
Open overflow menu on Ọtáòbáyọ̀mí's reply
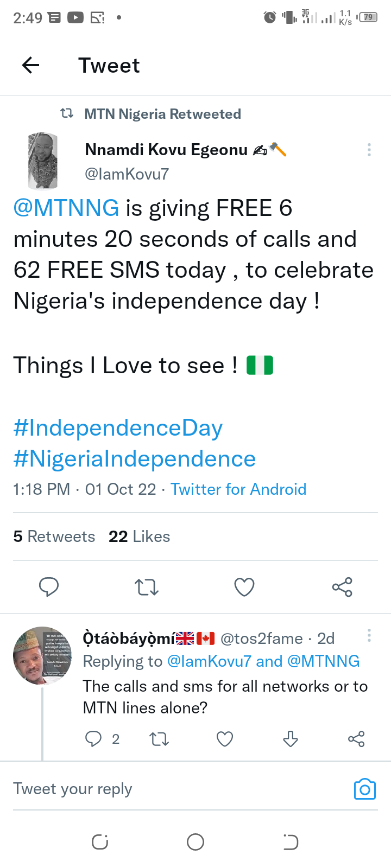tap(369, 635)
